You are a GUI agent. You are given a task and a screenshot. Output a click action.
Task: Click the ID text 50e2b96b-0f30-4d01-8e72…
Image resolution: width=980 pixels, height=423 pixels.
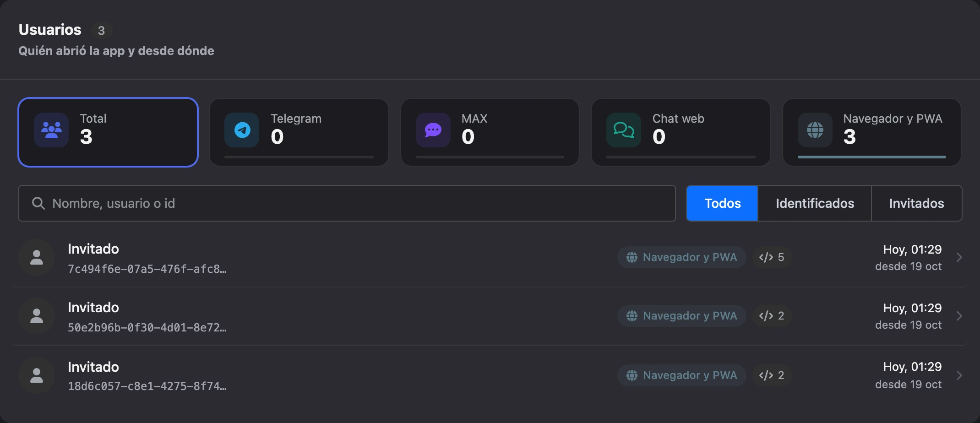click(x=147, y=328)
